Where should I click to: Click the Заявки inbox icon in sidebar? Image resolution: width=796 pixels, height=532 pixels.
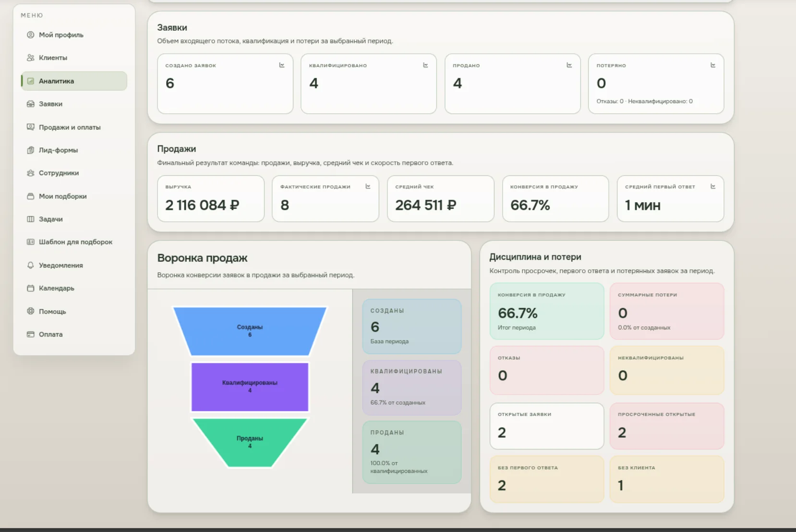(x=31, y=104)
